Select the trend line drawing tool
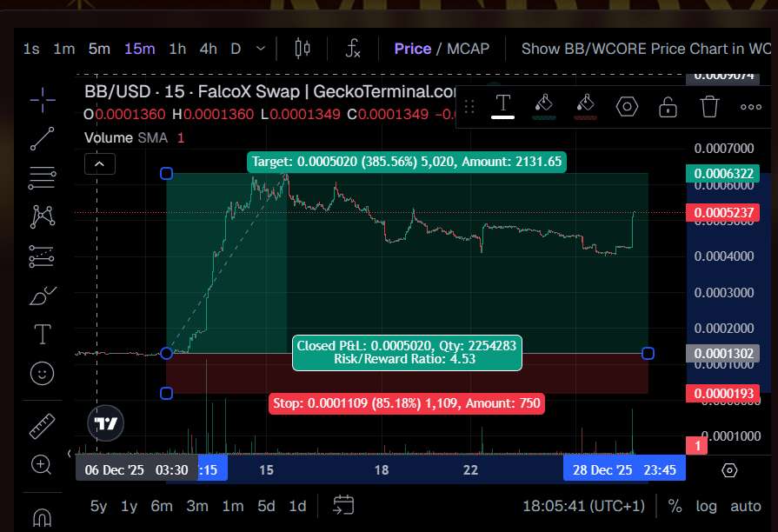This screenshot has height=532, width=778. pyautogui.click(x=42, y=139)
